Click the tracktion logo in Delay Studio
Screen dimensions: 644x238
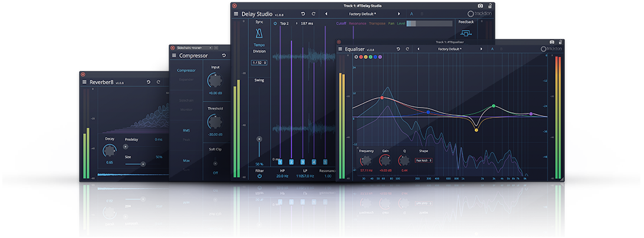[x=479, y=14]
